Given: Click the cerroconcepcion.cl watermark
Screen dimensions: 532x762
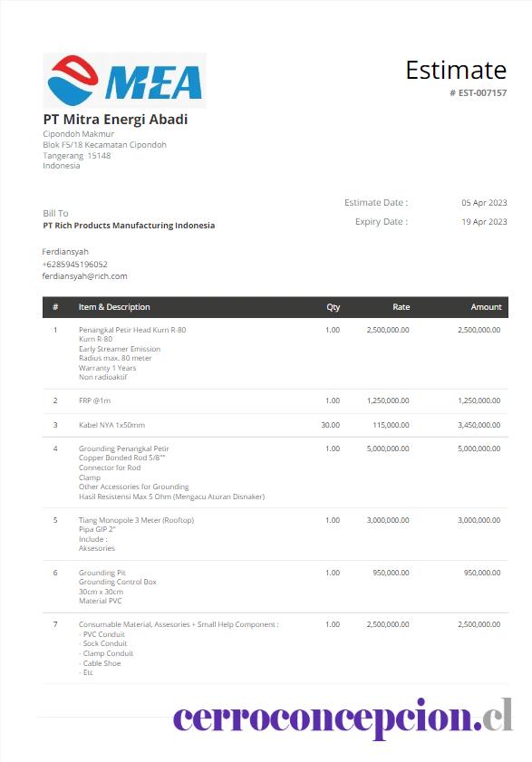Looking at the screenshot, I should pos(343,719).
